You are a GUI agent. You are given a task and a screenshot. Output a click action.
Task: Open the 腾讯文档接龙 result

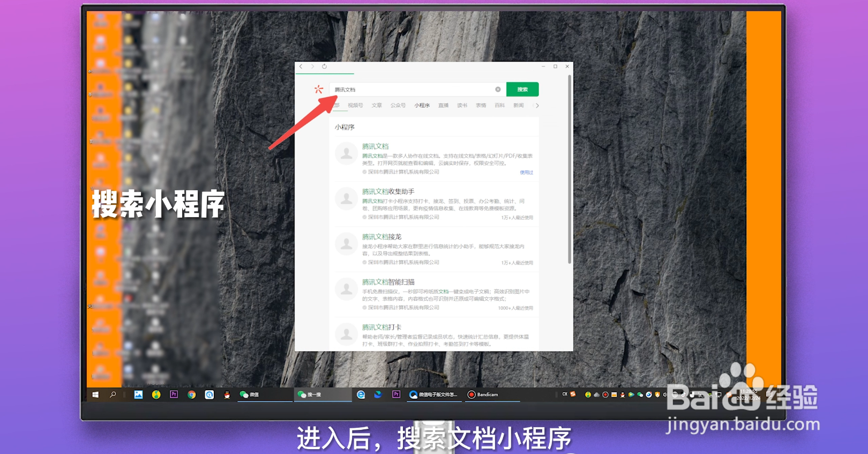(x=382, y=236)
